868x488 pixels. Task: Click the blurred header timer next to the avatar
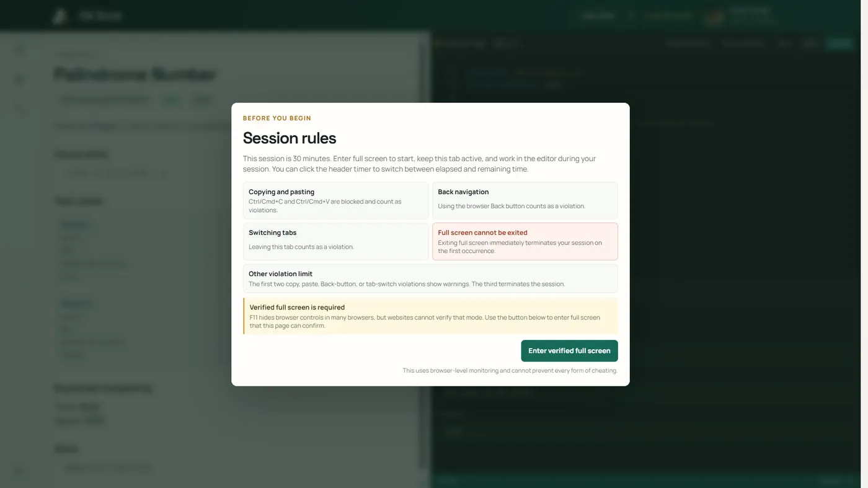pos(668,16)
